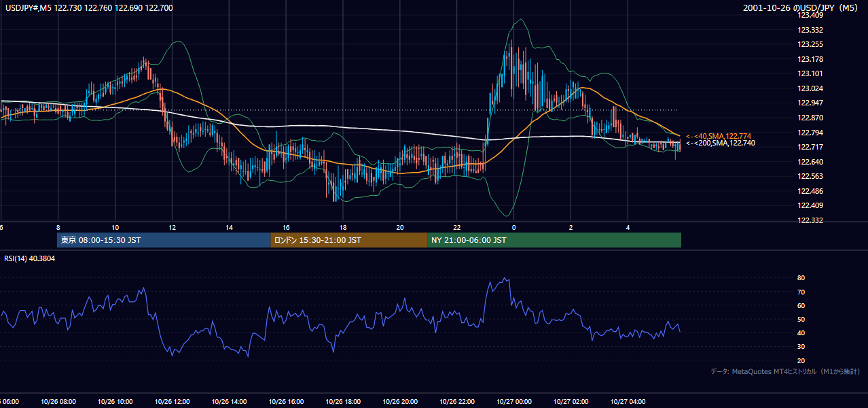Click the <-<40,SMA,122.774 orange label
Screen dimensions: 868x408
pos(718,136)
